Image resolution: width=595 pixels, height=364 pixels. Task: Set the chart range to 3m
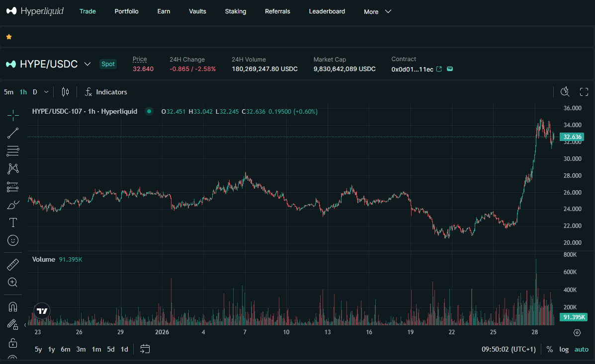click(x=81, y=349)
